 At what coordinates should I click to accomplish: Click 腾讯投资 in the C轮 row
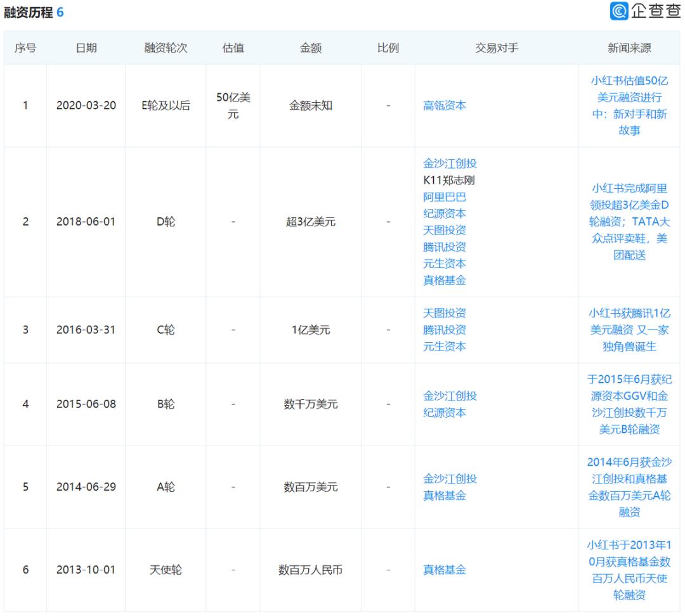click(x=445, y=330)
